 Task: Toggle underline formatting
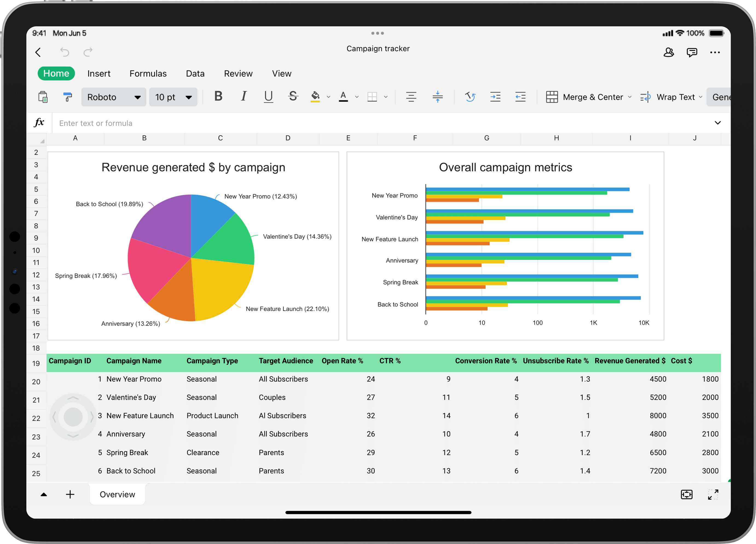268,97
